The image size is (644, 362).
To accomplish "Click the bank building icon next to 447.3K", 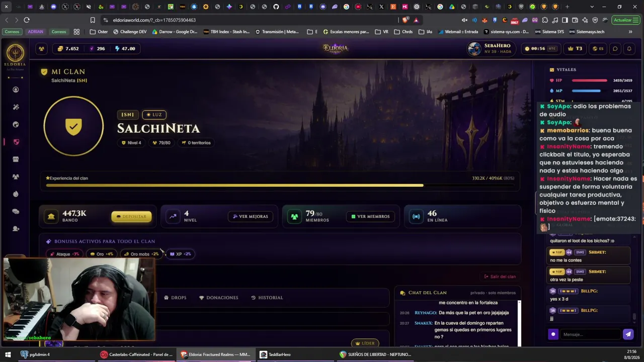I will 51,216.
